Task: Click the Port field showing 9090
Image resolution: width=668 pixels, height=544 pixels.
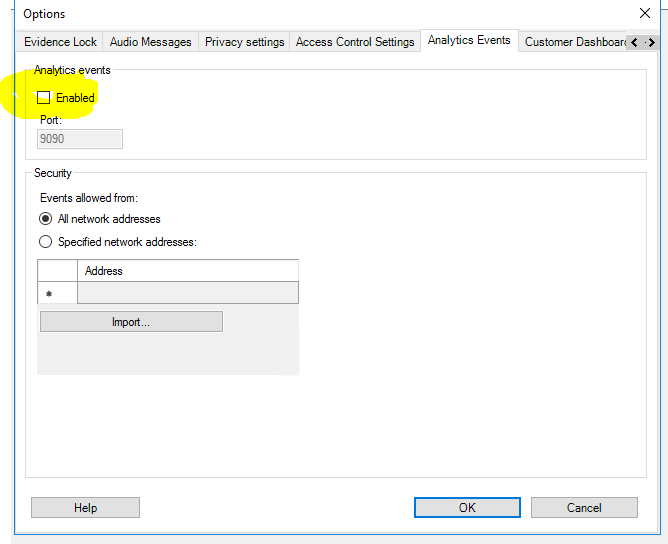Action: pyautogui.click(x=80, y=139)
